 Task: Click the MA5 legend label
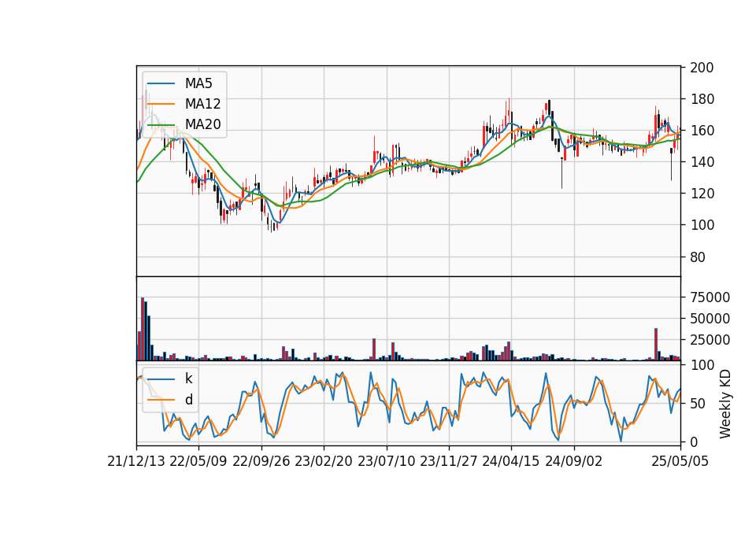point(198,83)
